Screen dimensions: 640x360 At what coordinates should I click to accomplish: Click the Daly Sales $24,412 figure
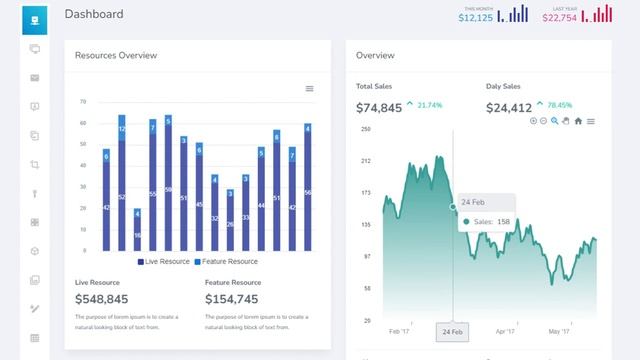click(x=509, y=108)
